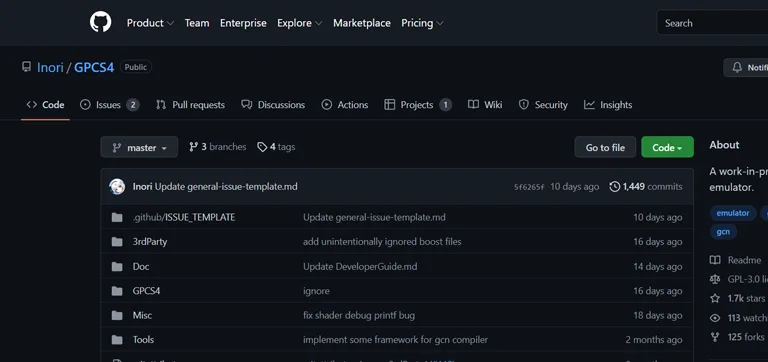This screenshot has width=768, height=362.
Task: Click the repository book icon beside Inori
Action: pyautogui.click(x=26, y=67)
